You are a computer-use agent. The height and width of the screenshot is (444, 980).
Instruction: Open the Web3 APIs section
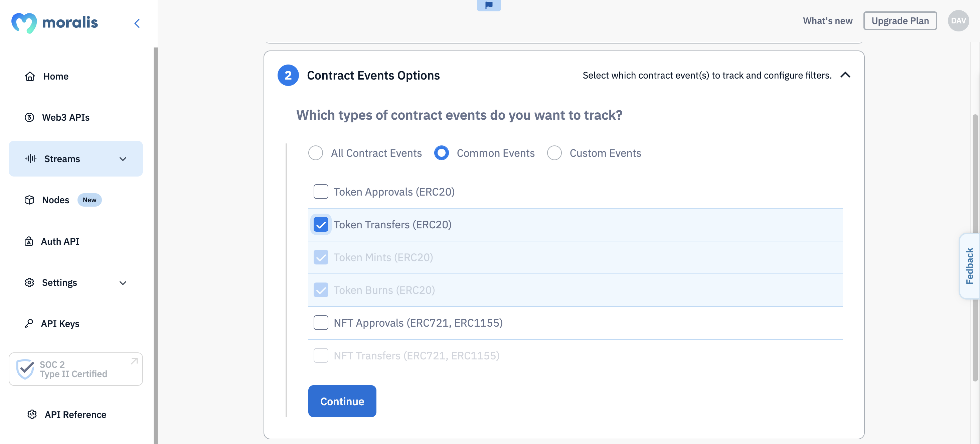point(65,117)
